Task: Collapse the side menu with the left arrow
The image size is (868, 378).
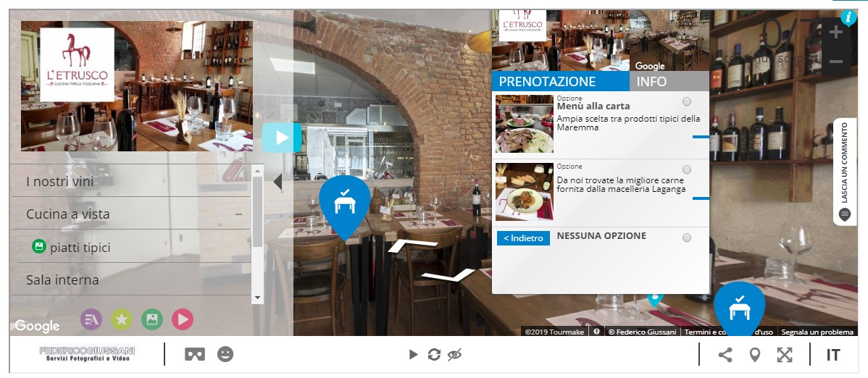Action: pos(278,182)
